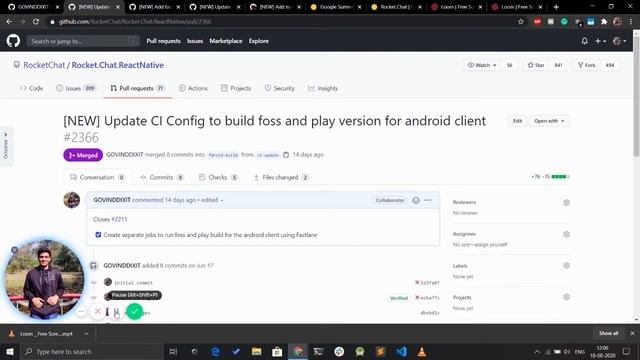This screenshot has width=640, height=360.
Task: Expand the Open with dropdown
Action: [549, 121]
